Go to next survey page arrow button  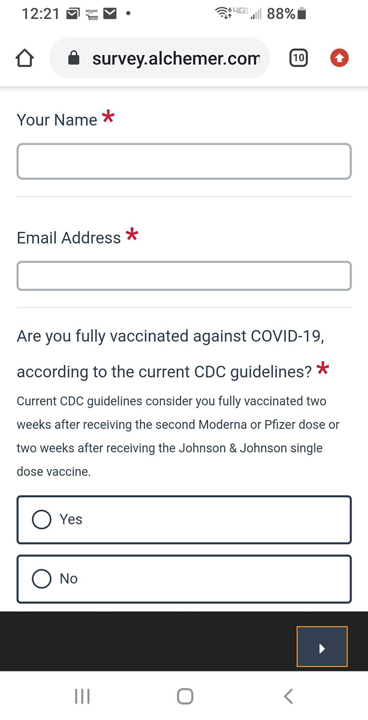coord(322,647)
